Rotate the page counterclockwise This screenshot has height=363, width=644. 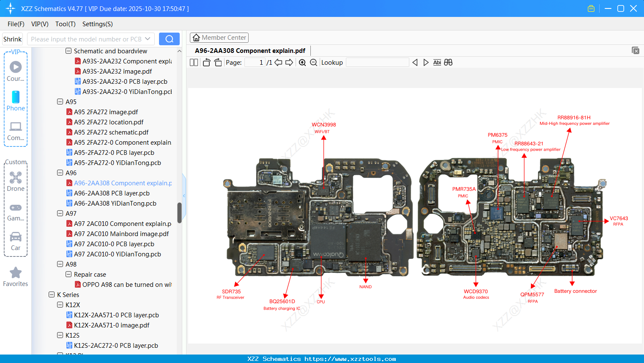pos(206,62)
